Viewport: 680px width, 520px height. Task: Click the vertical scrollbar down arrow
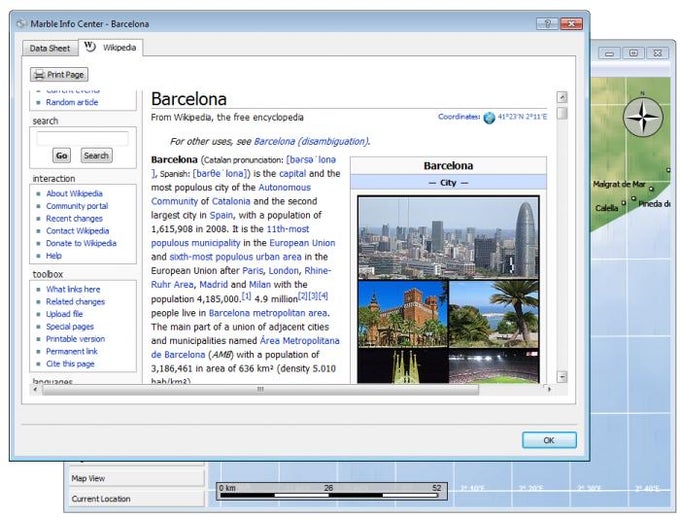(562, 376)
